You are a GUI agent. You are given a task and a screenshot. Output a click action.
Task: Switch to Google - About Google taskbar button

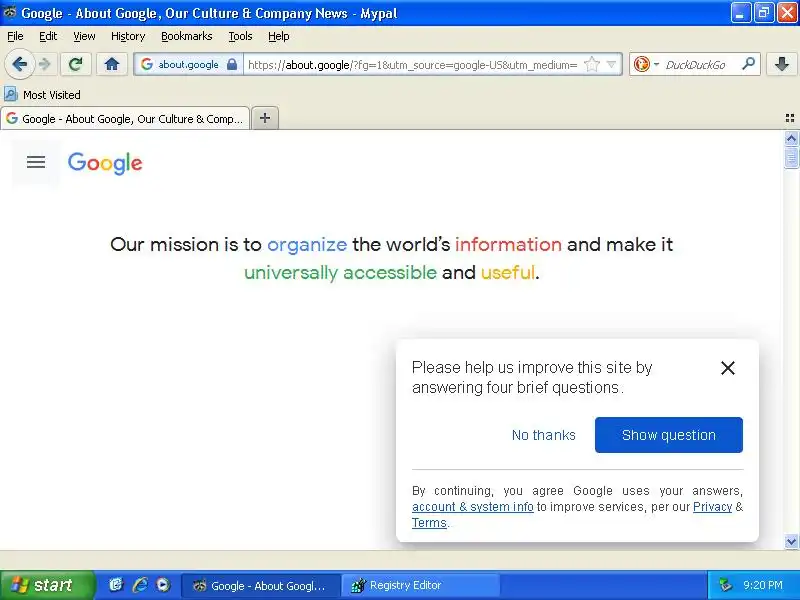click(x=261, y=586)
